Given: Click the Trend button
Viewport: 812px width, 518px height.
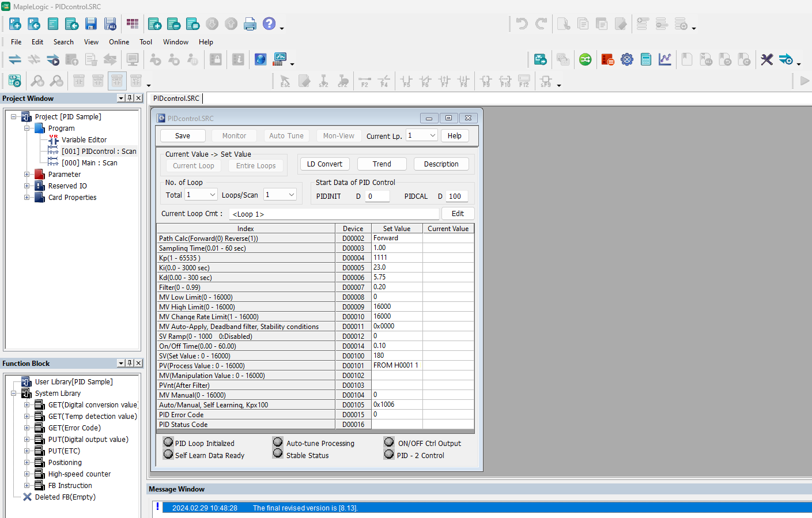Looking at the screenshot, I should click(382, 164).
